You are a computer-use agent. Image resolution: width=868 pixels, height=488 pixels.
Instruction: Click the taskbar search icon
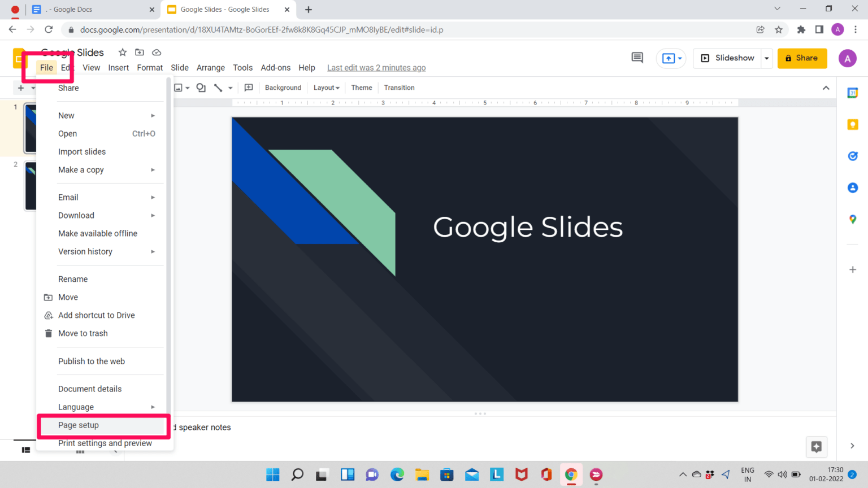point(297,474)
